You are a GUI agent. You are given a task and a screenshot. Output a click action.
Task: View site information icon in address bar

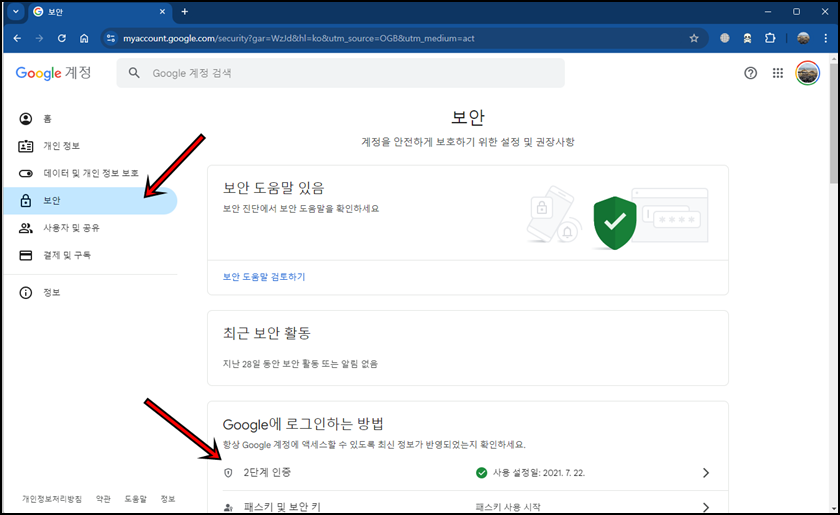pos(111,39)
